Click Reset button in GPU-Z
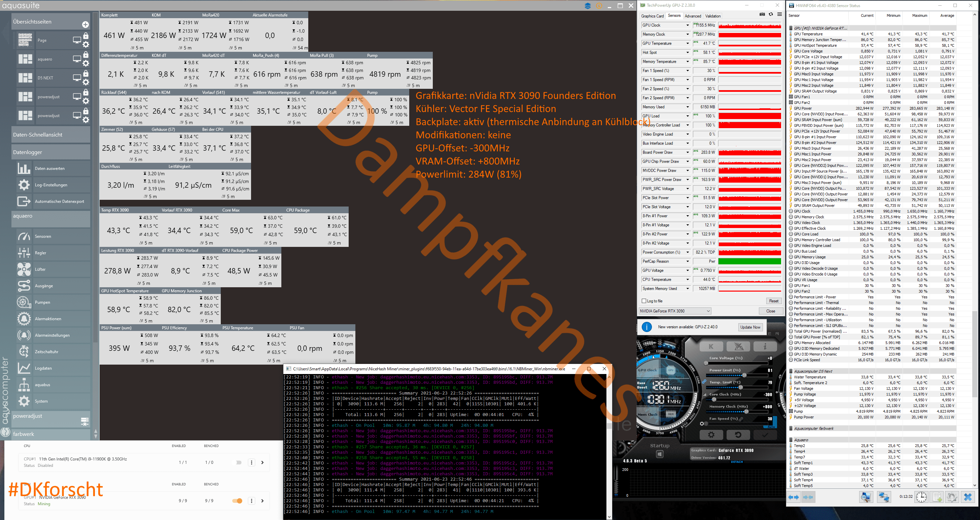Screen dimensions: 980x520 [773, 301]
